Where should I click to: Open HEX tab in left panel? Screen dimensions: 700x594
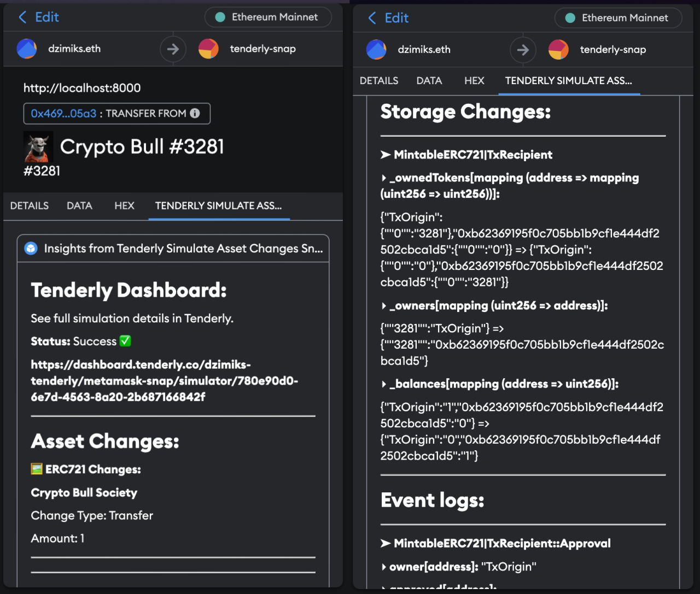[124, 205]
